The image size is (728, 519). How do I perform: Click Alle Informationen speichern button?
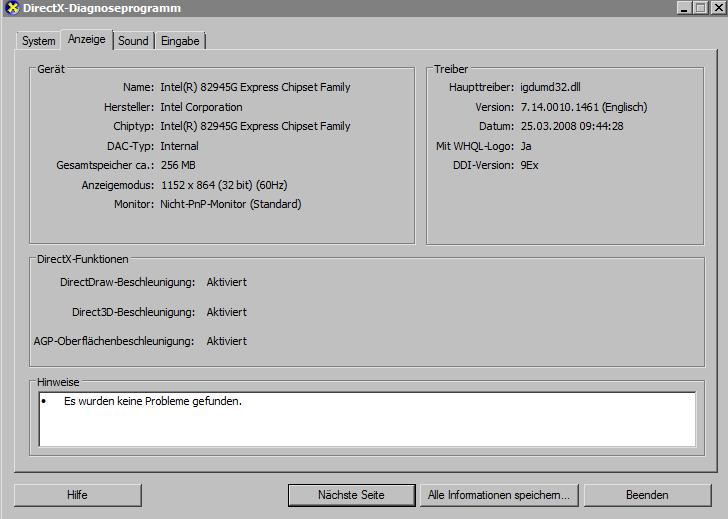pyautogui.click(x=499, y=495)
